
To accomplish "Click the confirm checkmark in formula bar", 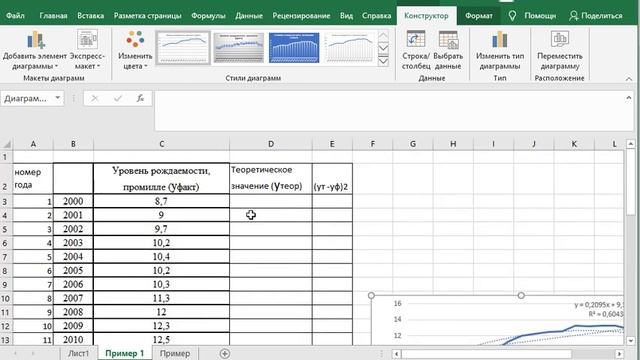I will coord(118,98).
